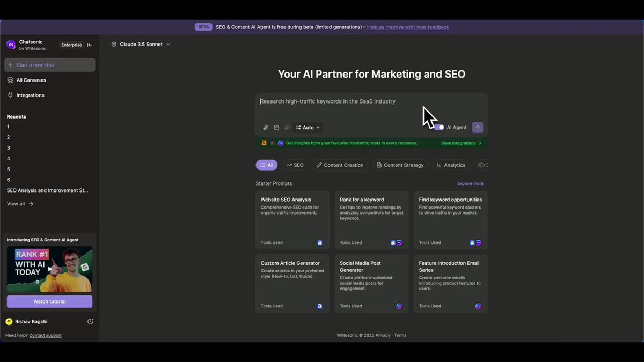Click the Watch tutorial button

49,301
